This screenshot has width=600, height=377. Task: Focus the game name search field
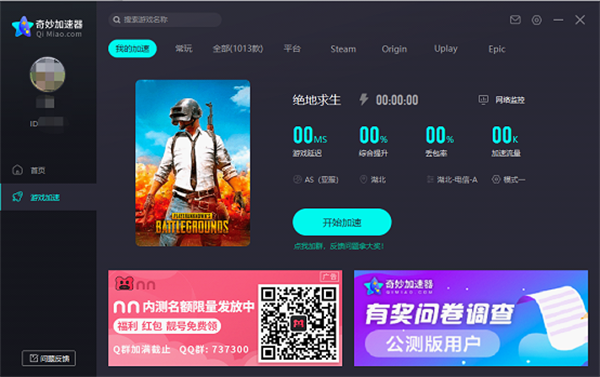[165, 20]
